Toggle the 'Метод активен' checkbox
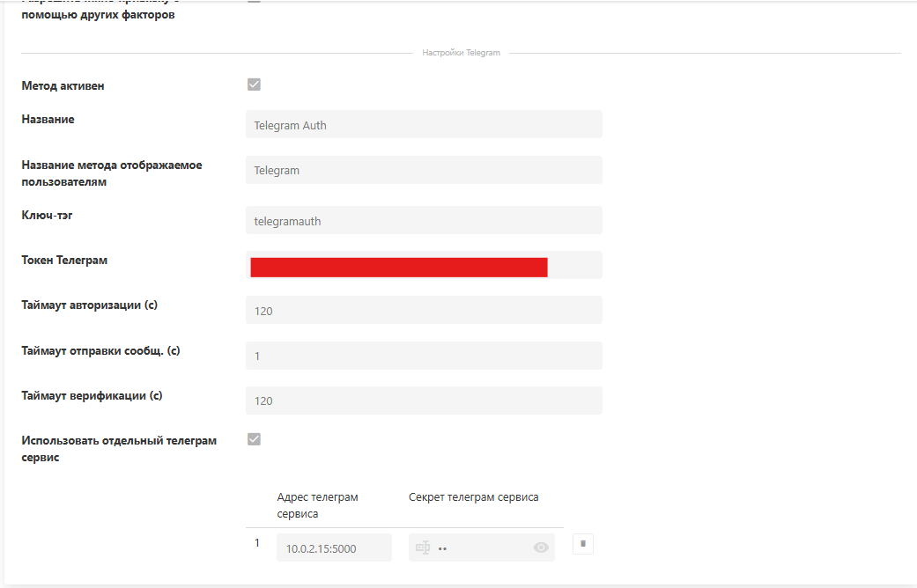 (254, 85)
